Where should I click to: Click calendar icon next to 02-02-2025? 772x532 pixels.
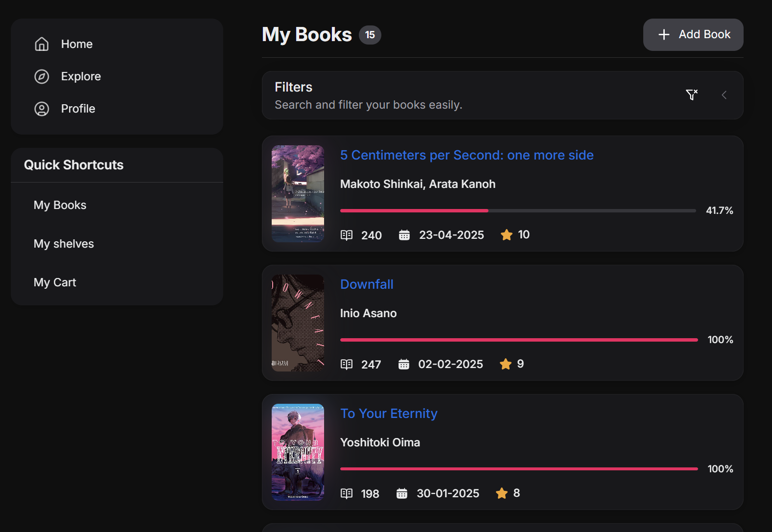[x=404, y=364]
